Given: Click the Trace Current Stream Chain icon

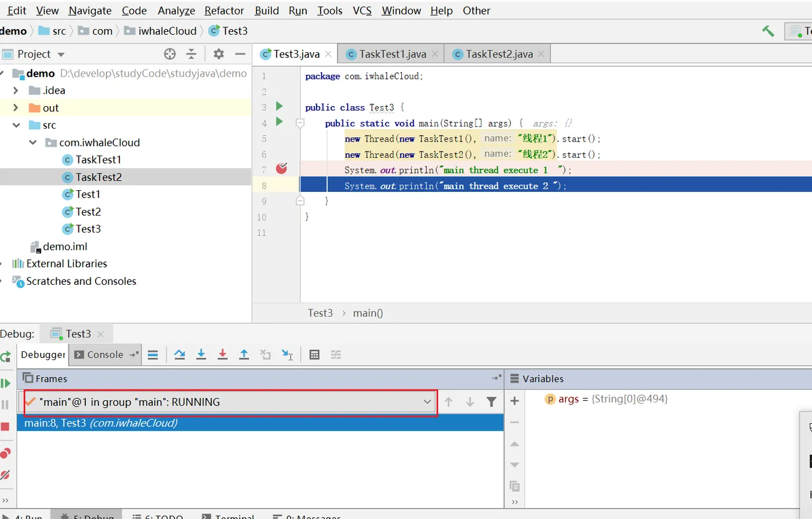Looking at the screenshot, I should coord(336,354).
